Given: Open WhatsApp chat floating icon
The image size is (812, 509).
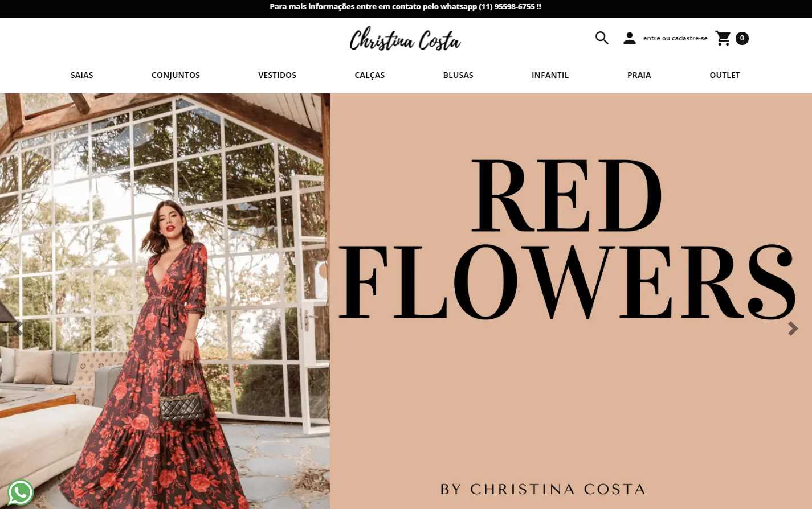Looking at the screenshot, I should (x=21, y=492).
